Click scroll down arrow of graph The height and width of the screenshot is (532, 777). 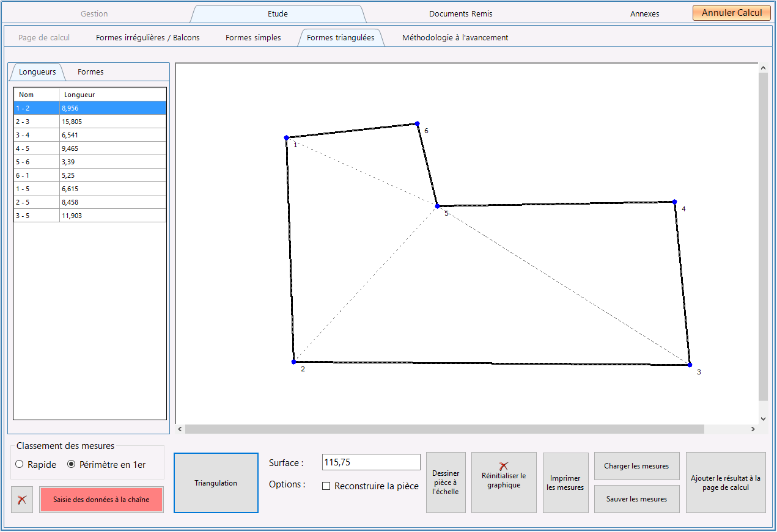tap(763, 419)
